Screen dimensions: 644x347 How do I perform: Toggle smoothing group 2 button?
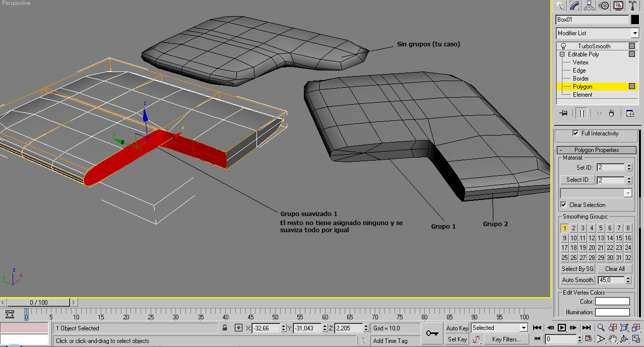click(573, 228)
